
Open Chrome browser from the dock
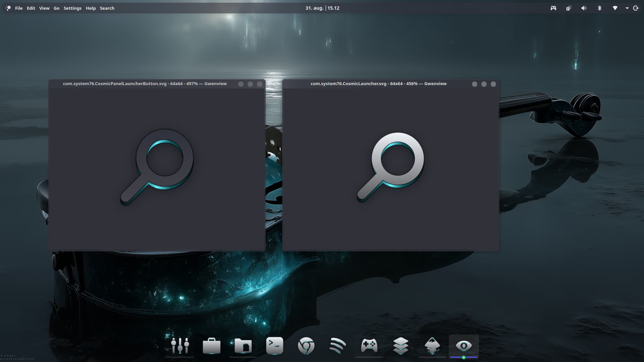click(x=306, y=346)
